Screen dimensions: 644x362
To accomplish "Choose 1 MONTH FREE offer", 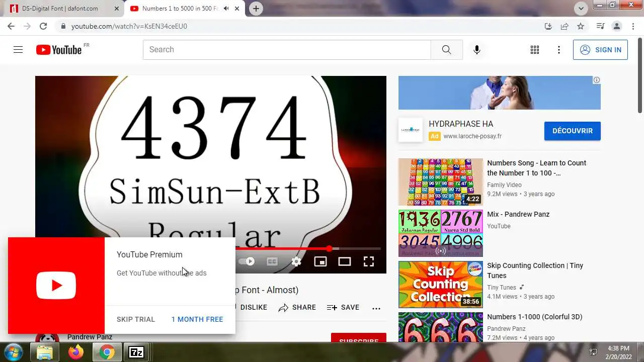I will coord(197,319).
